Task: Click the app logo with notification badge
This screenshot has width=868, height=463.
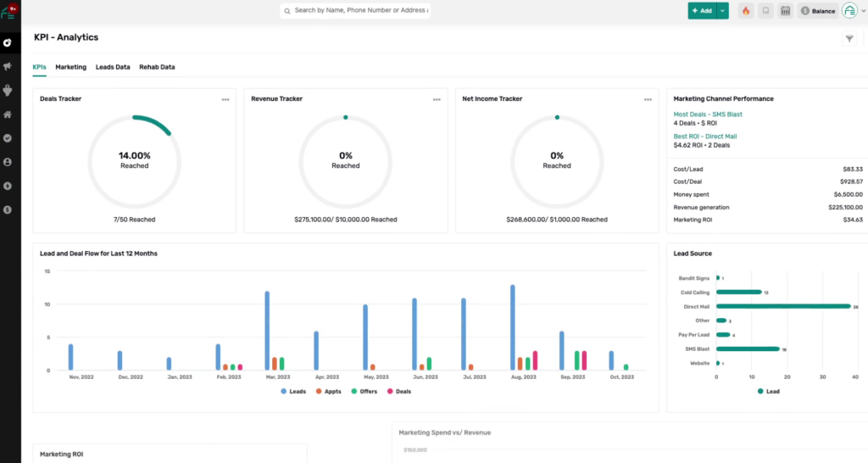Action: [x=8, y=11]
